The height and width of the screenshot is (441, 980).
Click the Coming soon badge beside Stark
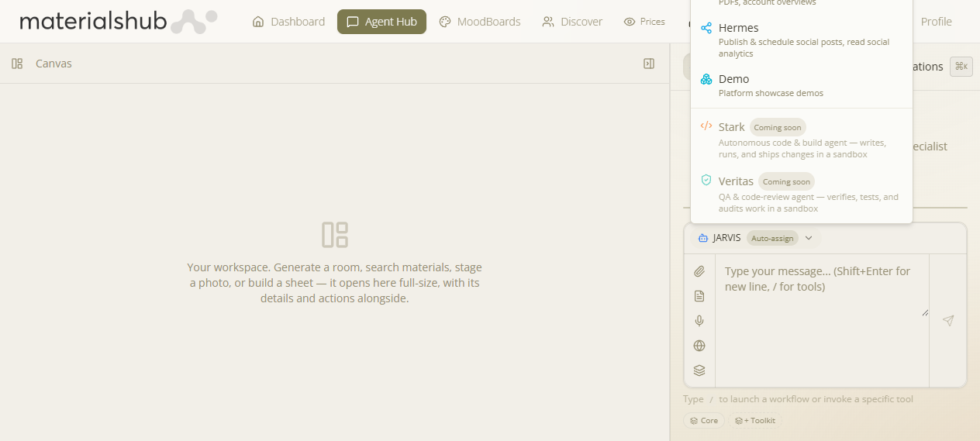click(778, 127)
